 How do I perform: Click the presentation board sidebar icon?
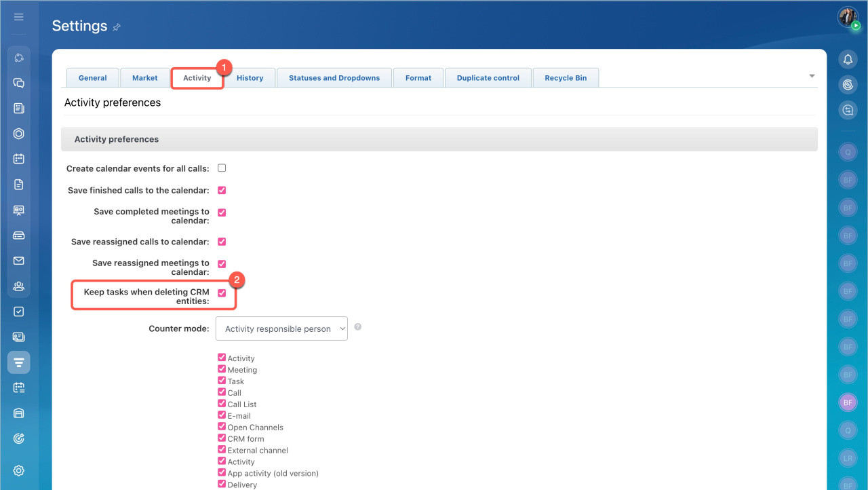pyautogui.click(x=19, y=210)
